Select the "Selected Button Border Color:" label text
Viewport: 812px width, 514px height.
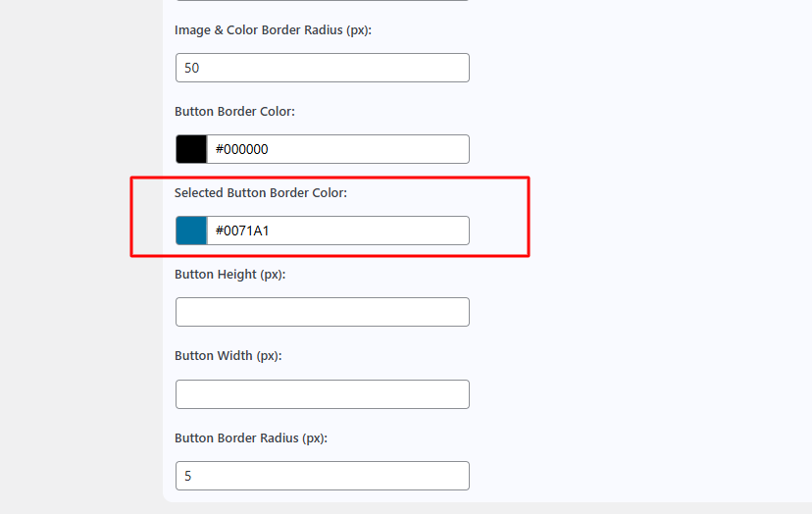[x=261, y=193]
